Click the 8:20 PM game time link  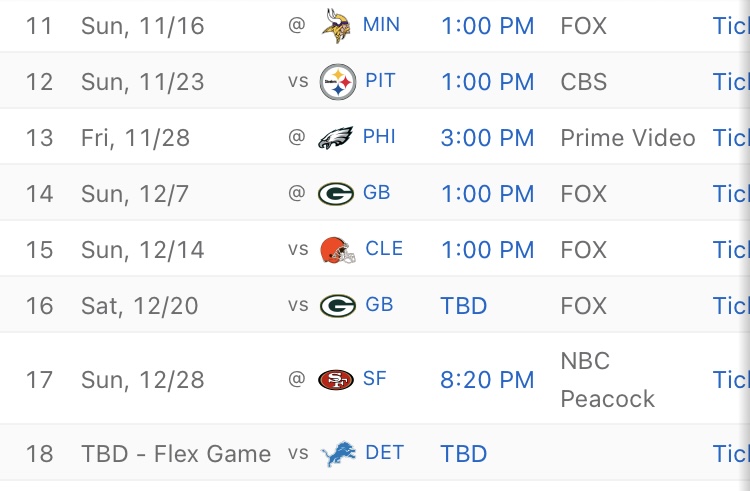[487, 380]
